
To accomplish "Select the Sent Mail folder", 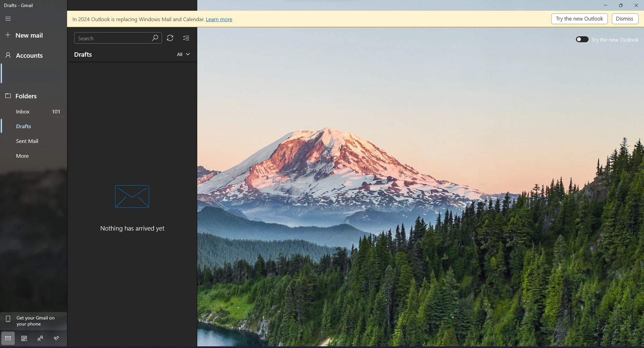I will [x=27, y=141].
